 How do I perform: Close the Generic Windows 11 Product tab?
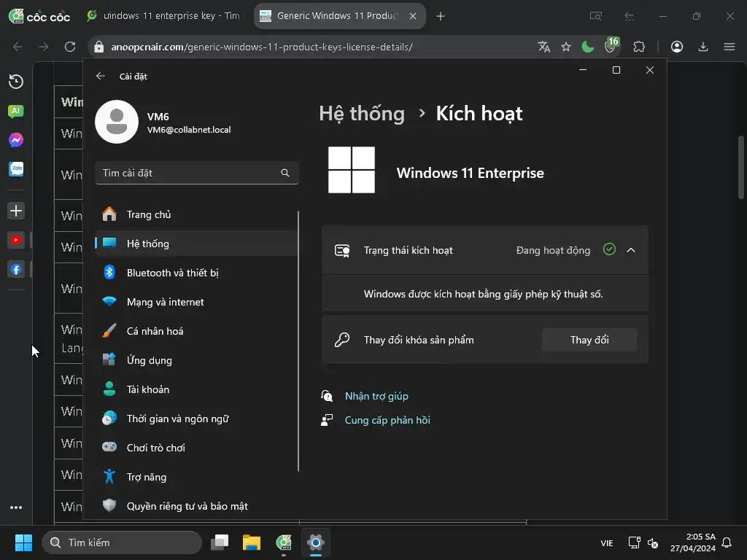(413, 16)
